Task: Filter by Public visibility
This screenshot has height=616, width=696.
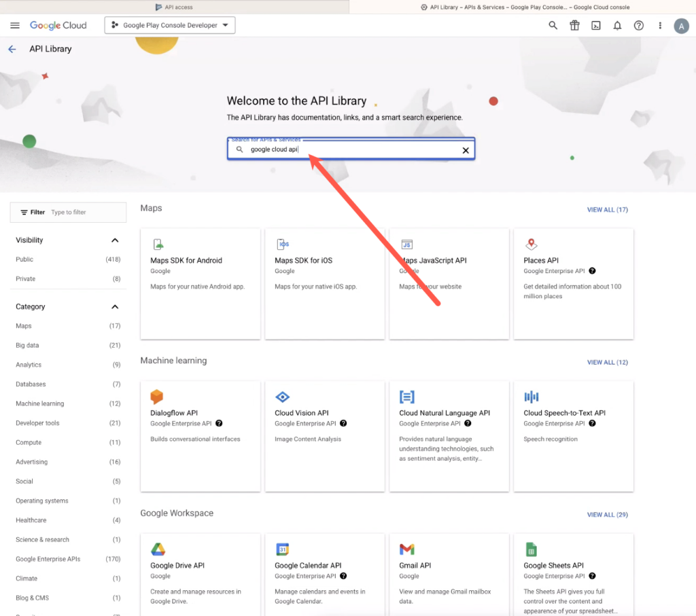Action: coord(24,259)
